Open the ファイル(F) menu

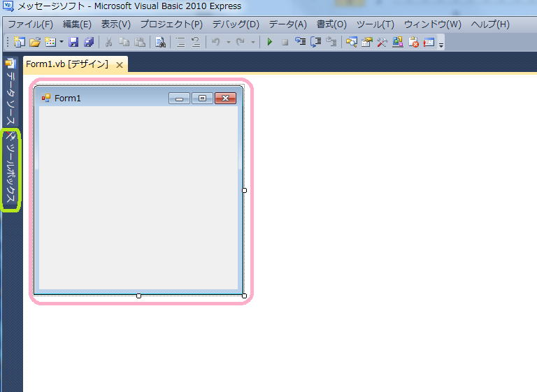31,24
